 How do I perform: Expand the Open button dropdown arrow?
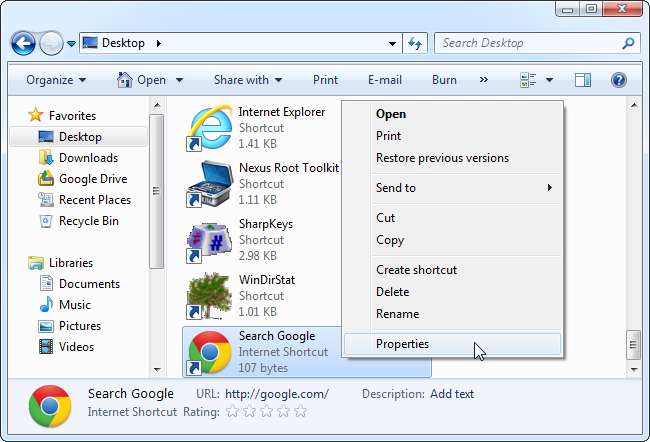179,80
